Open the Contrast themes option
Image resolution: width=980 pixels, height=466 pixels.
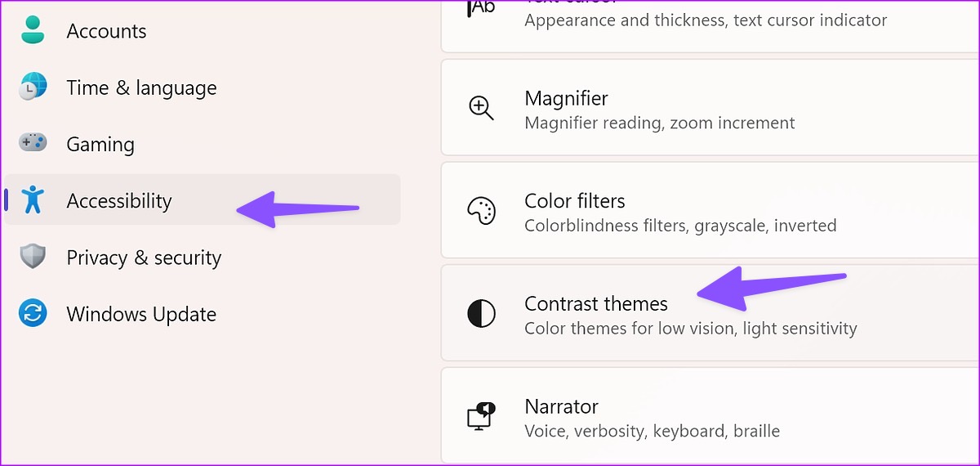click(710, 314)
